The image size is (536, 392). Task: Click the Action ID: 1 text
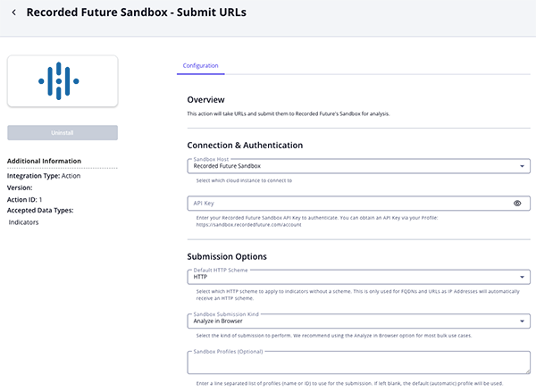click(24, 200)
